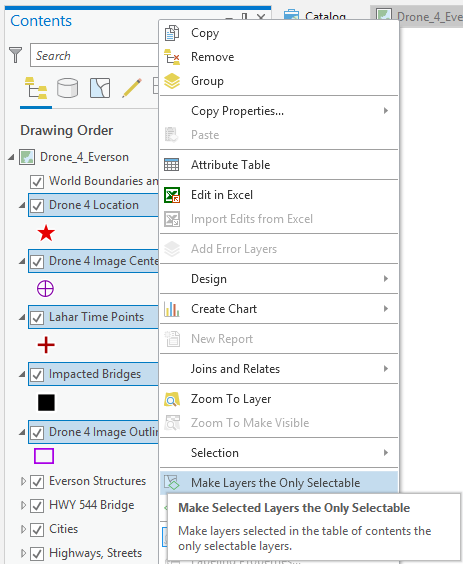Choose Group from the context menu

(279, 81)
